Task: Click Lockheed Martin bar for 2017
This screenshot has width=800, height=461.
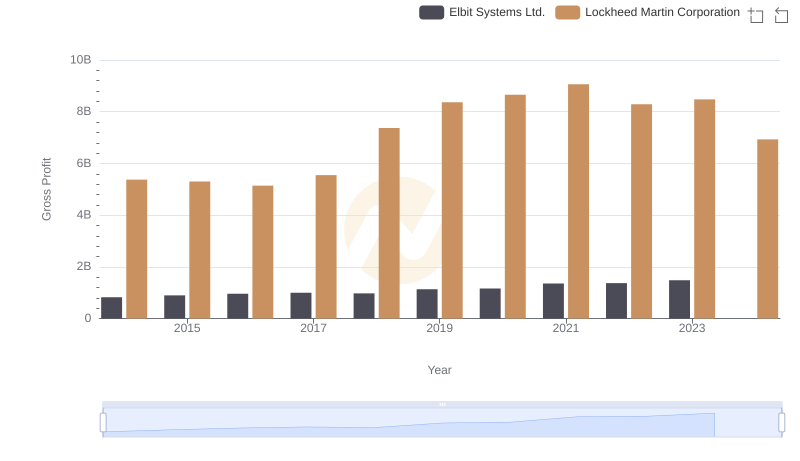Action: click(326, 247)
